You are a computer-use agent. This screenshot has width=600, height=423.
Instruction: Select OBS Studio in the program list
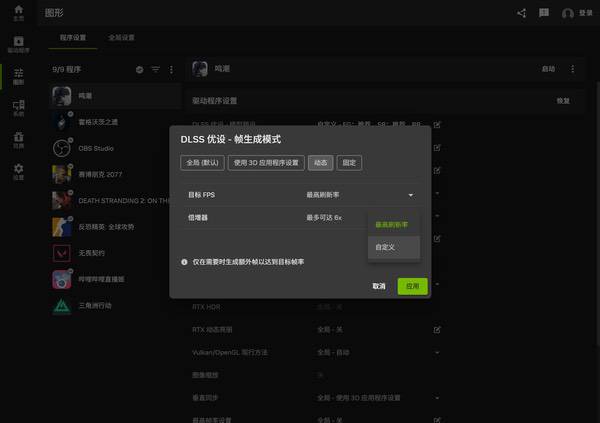point(115,148)
